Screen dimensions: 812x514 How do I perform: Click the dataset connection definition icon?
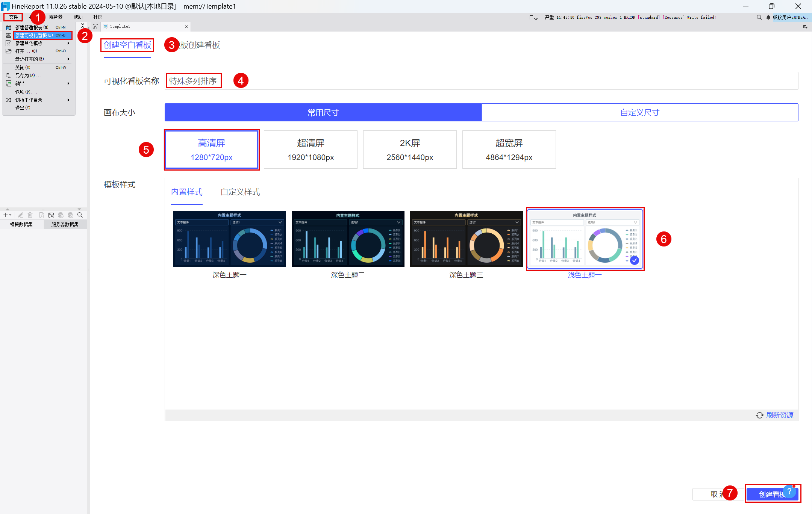click(x=51, y=215)
